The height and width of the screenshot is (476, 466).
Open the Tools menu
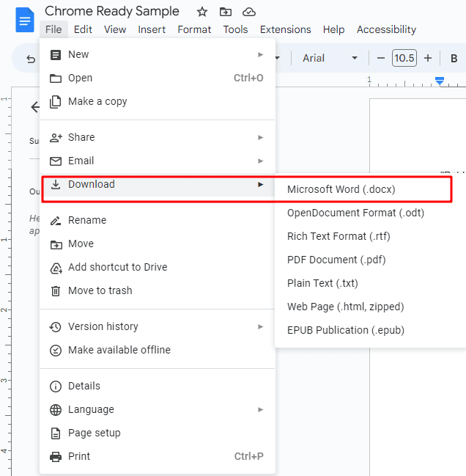(235, 29)
